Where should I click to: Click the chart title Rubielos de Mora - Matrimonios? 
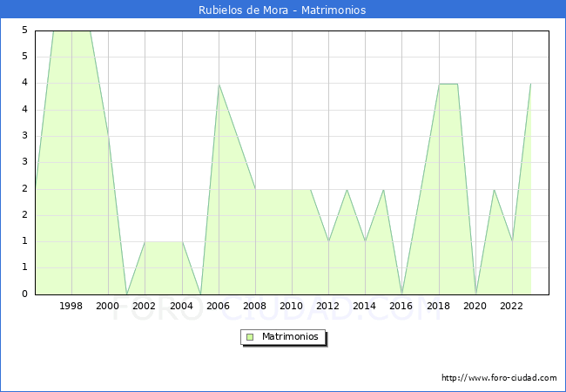point(282,10)
